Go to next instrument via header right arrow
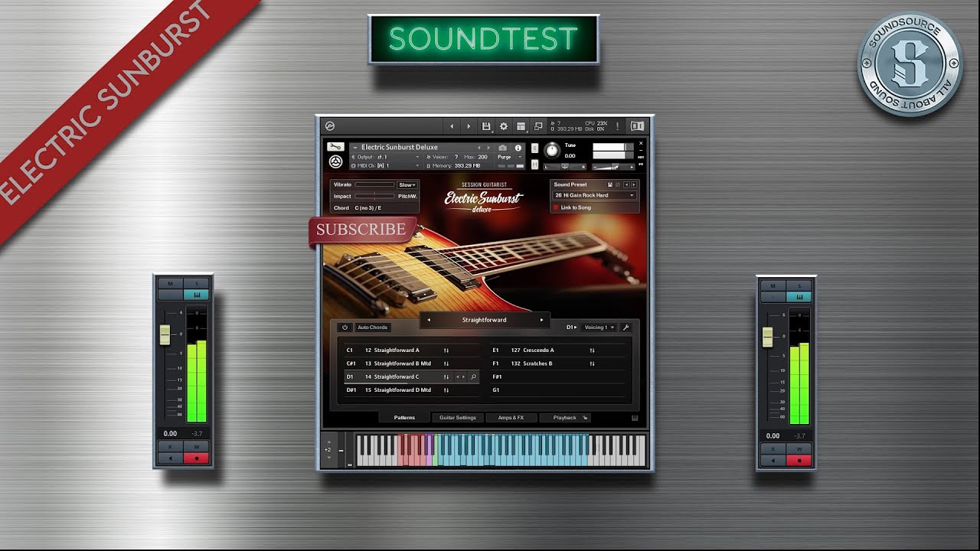Image resolution: width=980 pixels, height=551 pixels. click(469, 126)
